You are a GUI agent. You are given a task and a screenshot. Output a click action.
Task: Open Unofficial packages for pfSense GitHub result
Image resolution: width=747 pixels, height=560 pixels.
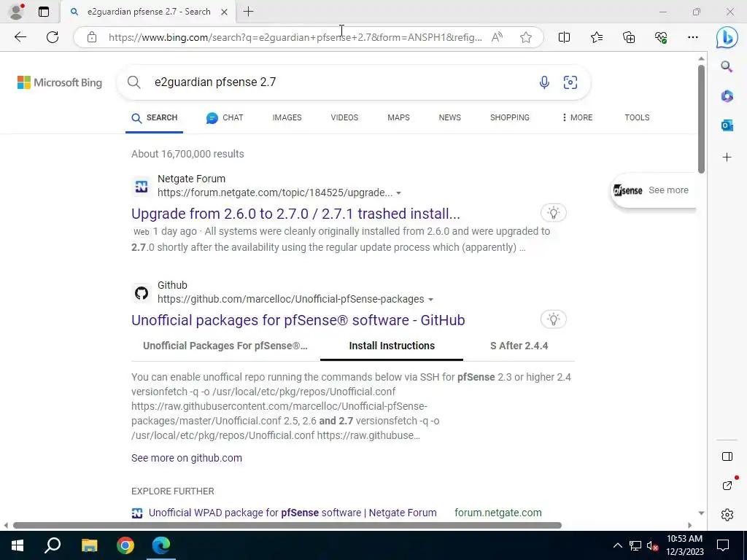[298, 320]
